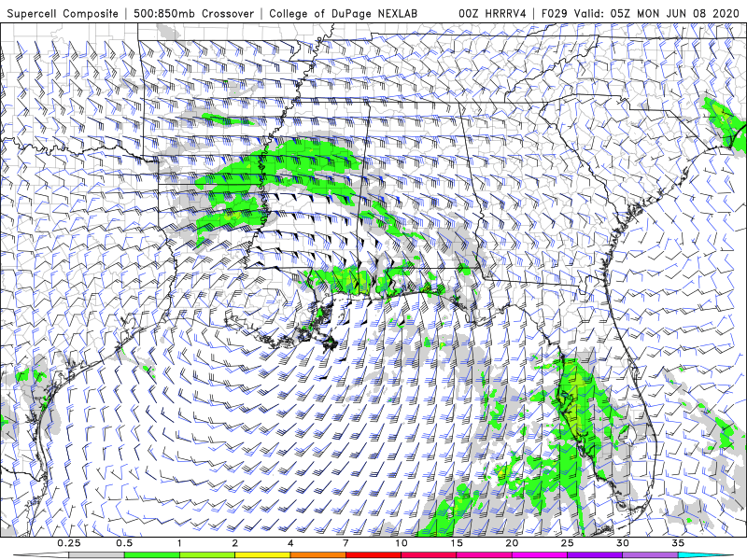Screen dimensions: 747x560
Task: Select the purple 25–30 legend segment
Action: pos(595,555)
